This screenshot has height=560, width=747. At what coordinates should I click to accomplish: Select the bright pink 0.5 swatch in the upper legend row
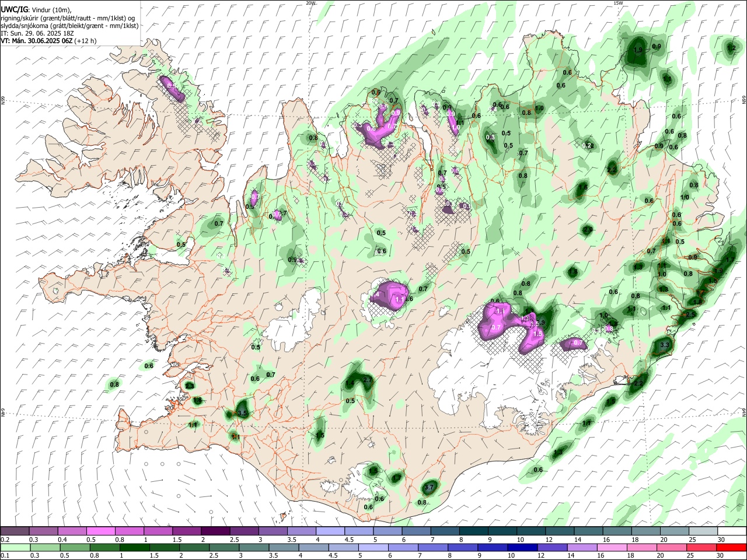[100, 531]
